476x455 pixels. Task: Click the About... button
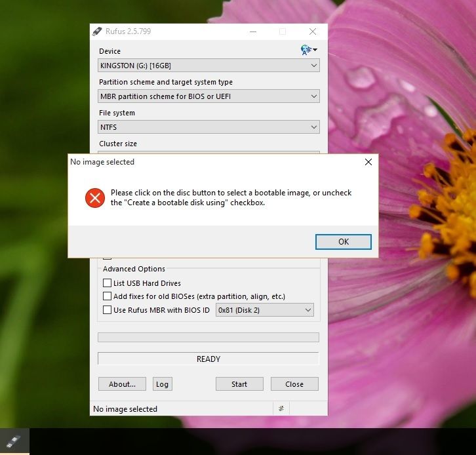click(x=122, y=384)
